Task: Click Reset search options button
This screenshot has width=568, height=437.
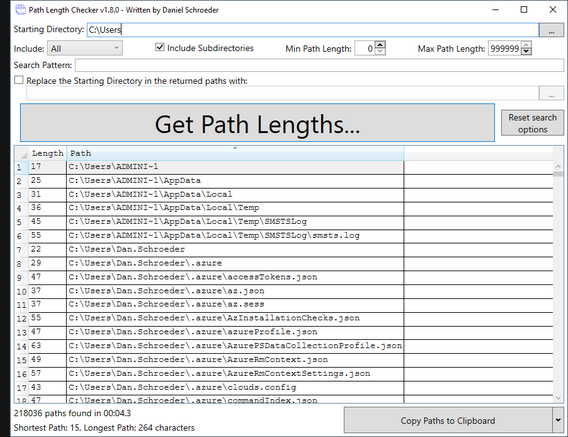Action: (532, 123)
